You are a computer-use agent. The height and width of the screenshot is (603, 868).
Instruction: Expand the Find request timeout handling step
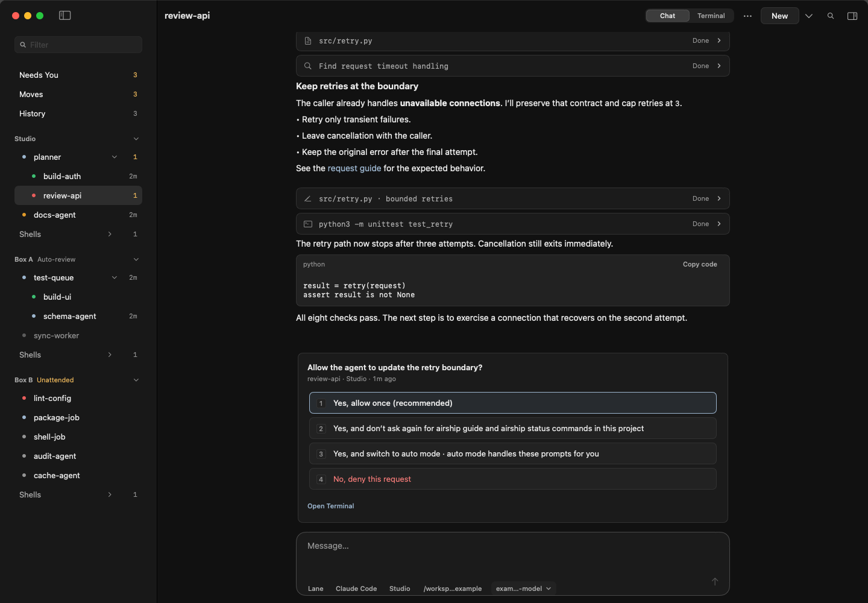tap(719, 66)
